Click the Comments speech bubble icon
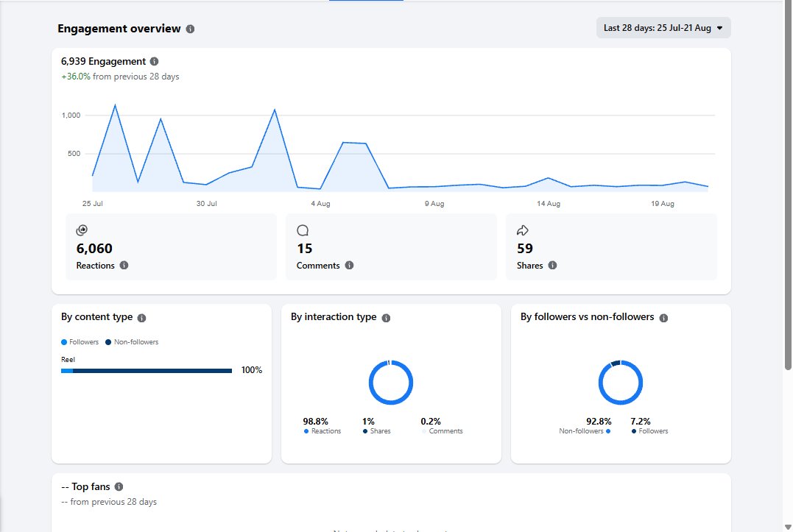The height and width of the screenshot is (532, 793). (x=303, y=230)
